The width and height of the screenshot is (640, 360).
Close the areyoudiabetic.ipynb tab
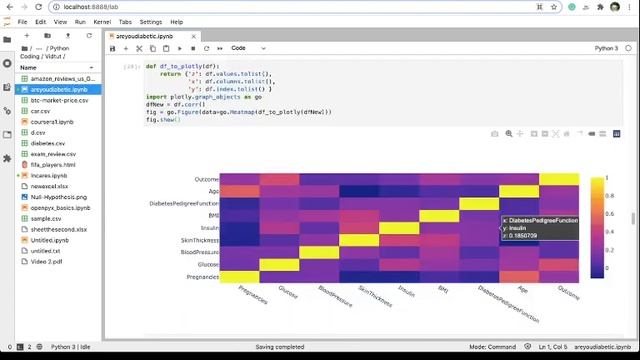(x=194, y=36)
